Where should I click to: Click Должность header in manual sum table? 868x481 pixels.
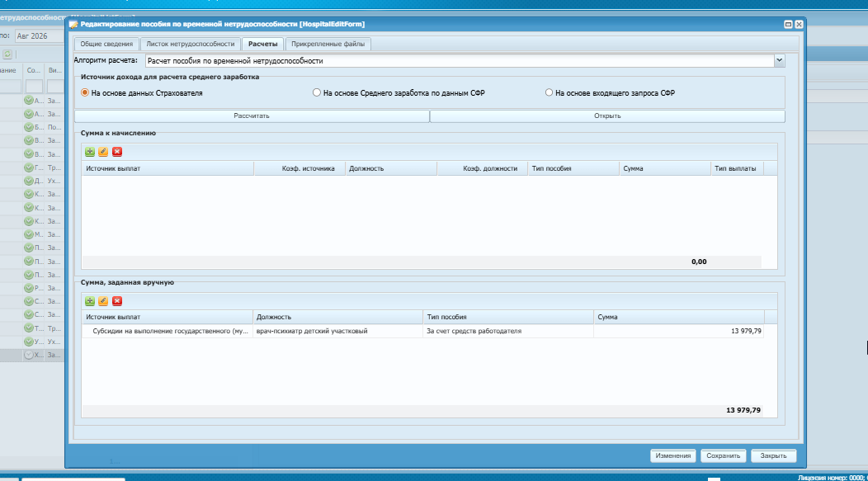coord(337,317)
